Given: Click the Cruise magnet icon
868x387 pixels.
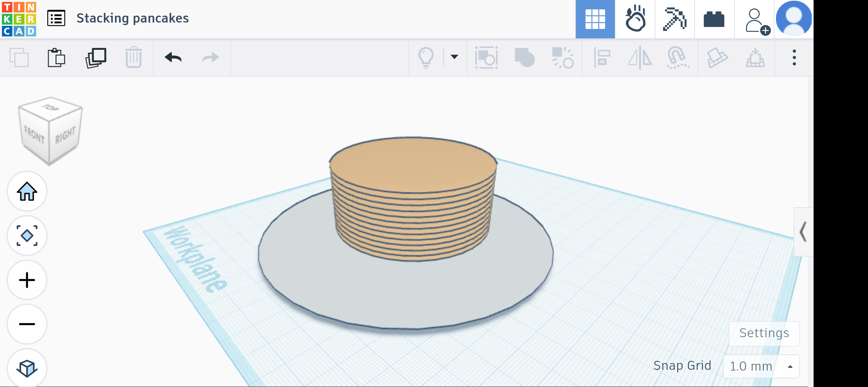Looking at the screenshot, I should [x=678, y=57].
